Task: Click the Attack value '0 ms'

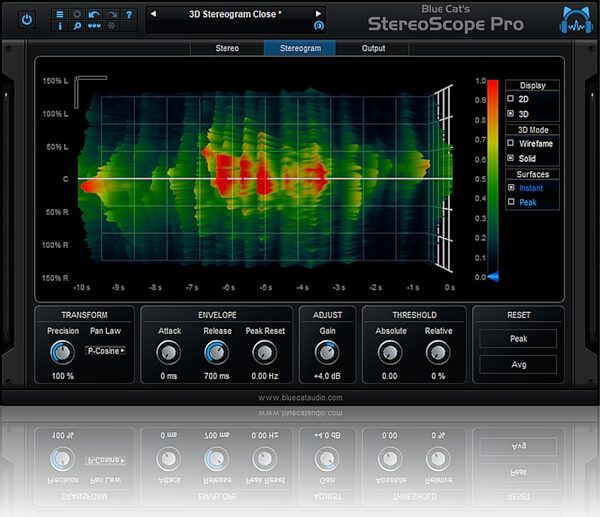Action: [x=169, y=376]
